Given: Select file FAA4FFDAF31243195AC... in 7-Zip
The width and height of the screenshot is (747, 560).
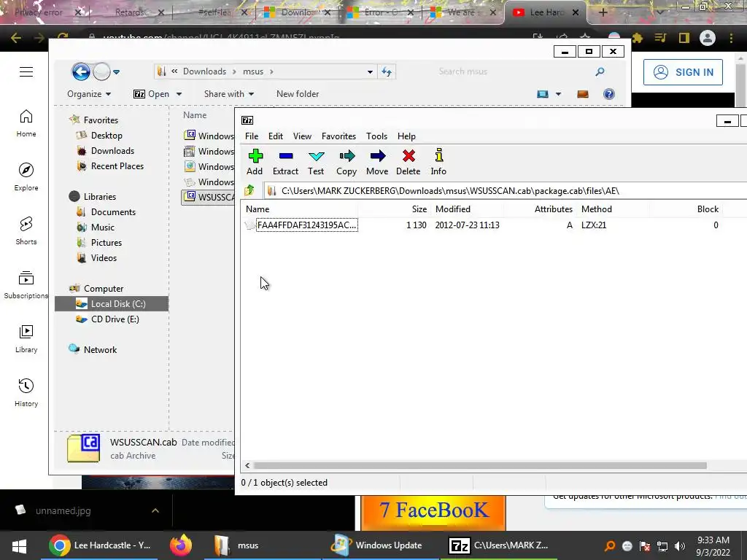Looking at the screenshot, I should tap(306, 225).
